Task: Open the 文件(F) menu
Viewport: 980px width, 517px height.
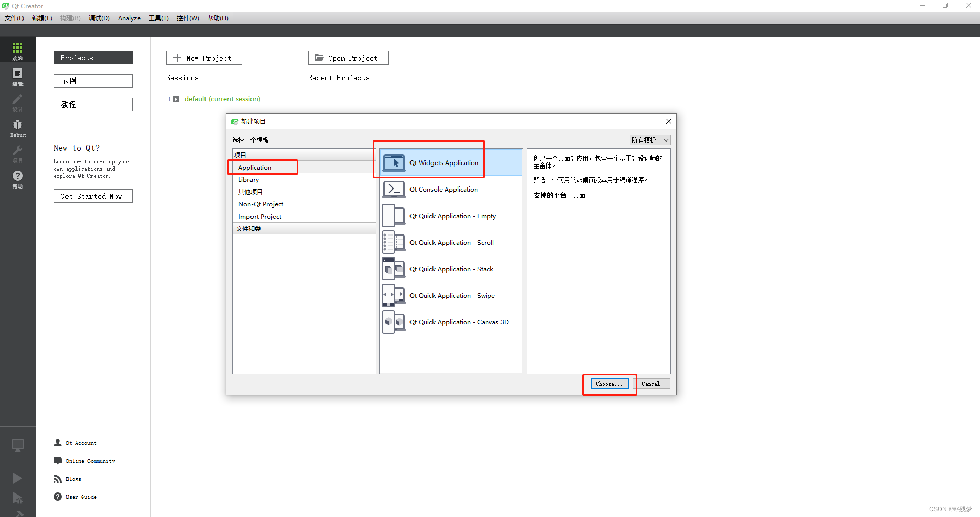Action: tap(14, 18)
